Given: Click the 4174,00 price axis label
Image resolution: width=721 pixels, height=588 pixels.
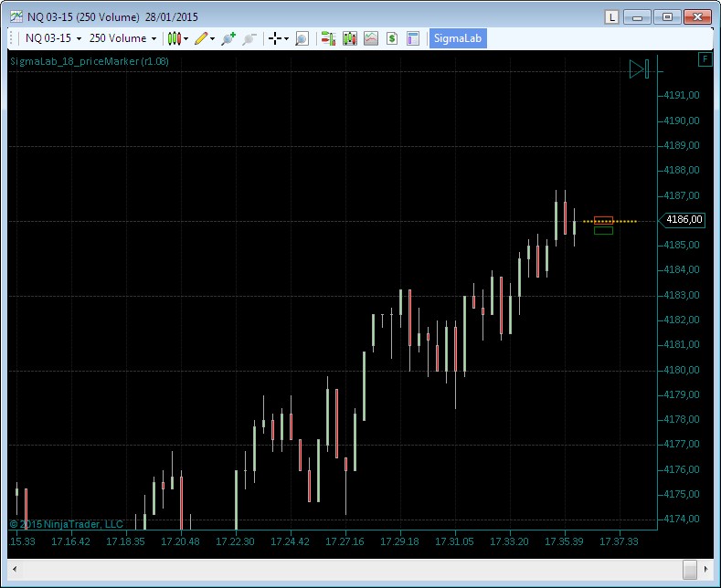Looking at the screenshot, I should coord(682,520).
